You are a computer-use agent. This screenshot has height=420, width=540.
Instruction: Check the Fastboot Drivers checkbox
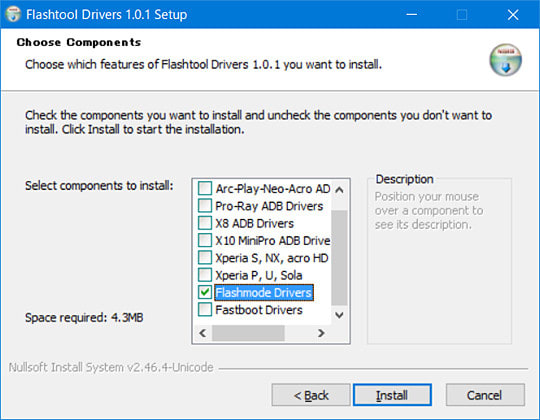tap(205, 309)
